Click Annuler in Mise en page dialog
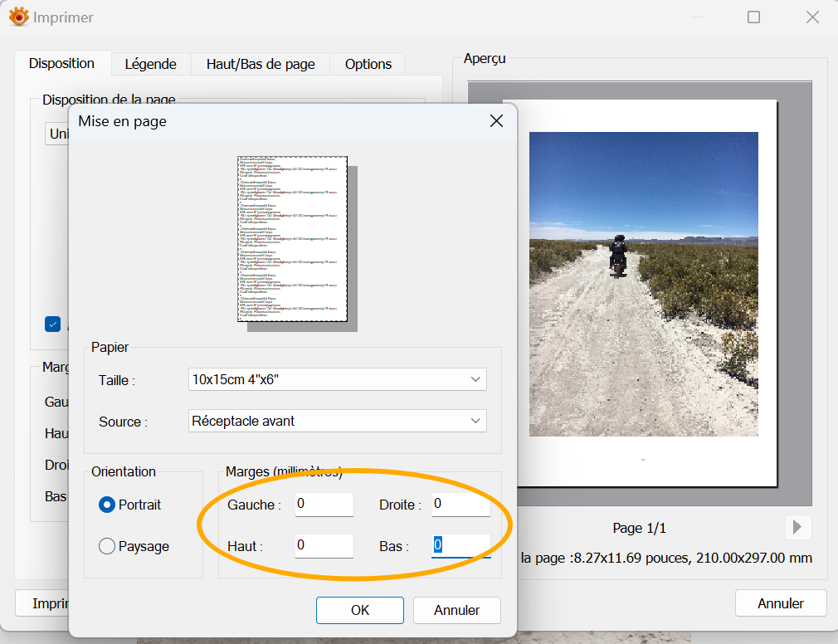Image resolution: width=838 pixels, height=644 pixels. point(456,610)
